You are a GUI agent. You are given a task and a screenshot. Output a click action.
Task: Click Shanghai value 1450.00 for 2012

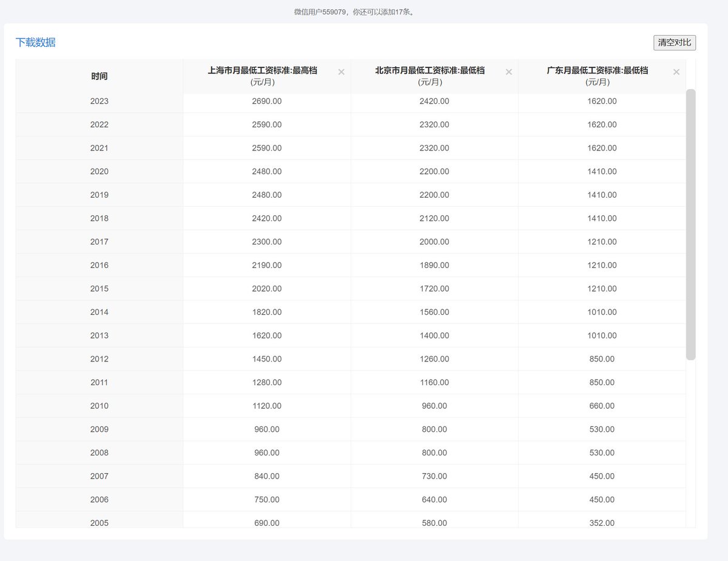click(x=267, y=359)
